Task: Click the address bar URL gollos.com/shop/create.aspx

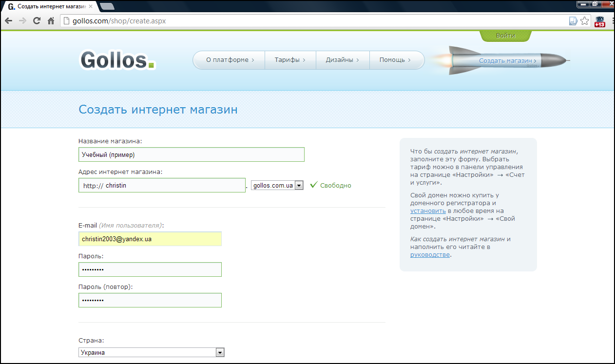Action: tap(119, 21)
